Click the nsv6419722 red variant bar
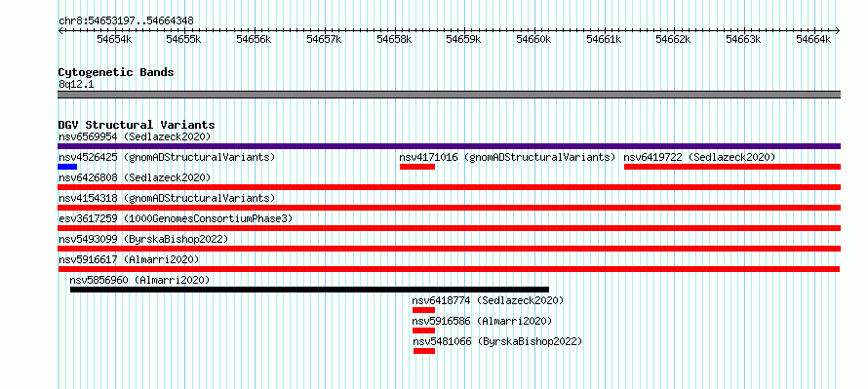This screenshot has height=389, width=868. pos(732,167)
